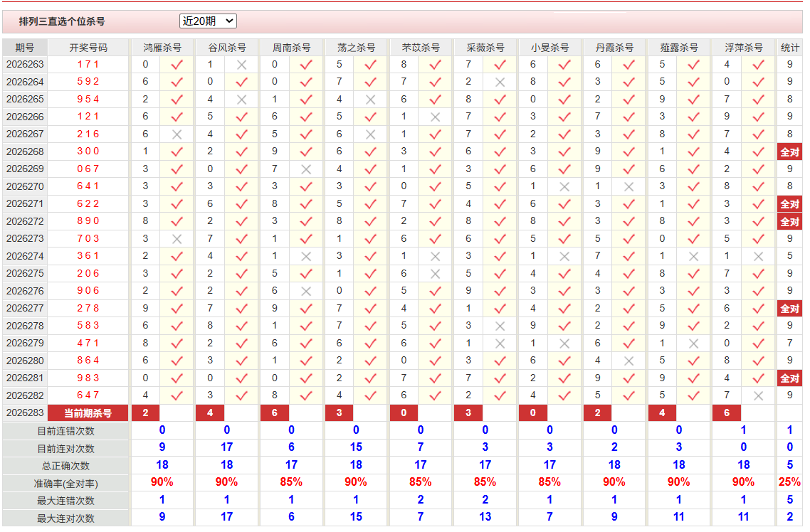Click the 期号 column header
The width and height of the screenshot is (810, 532).
pyautogui.click(x=25, y=48)
